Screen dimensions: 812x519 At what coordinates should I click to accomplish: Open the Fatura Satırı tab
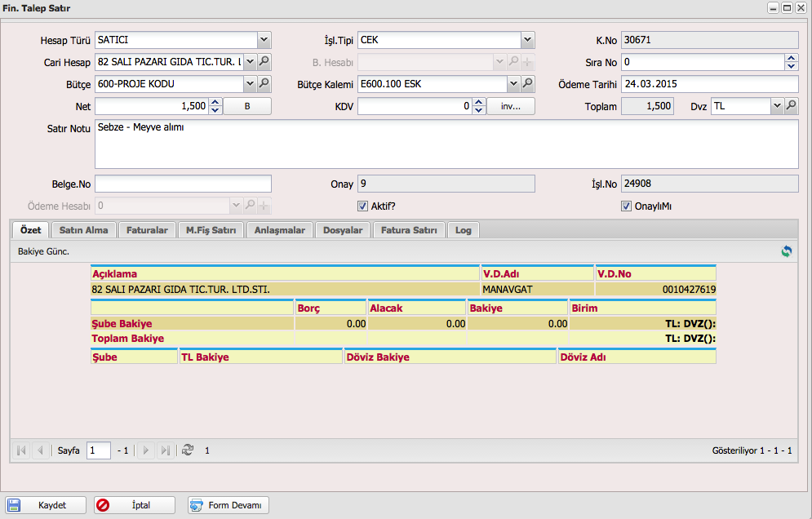[x=409, y=230]
